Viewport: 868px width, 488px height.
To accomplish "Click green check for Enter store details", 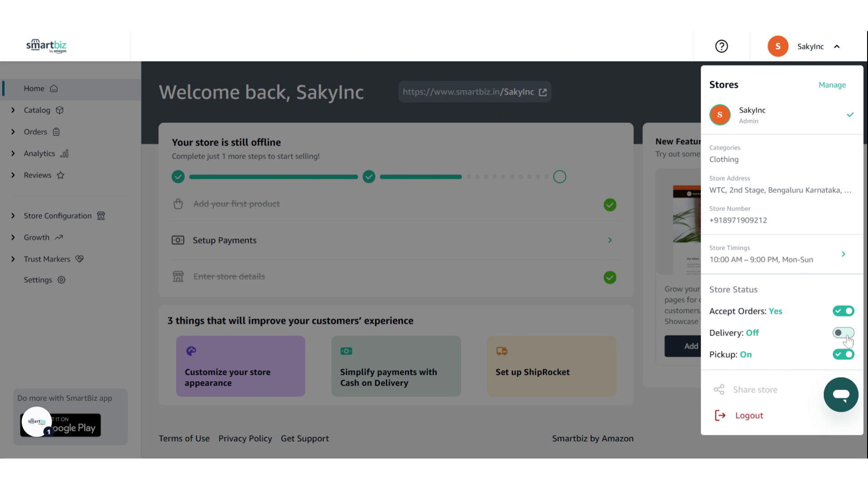I will [x=610, y=277].
